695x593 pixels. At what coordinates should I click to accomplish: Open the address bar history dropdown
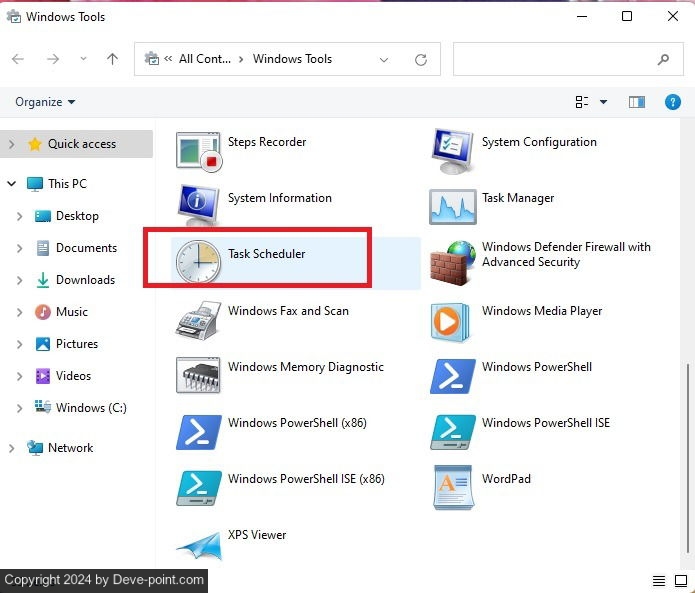pos(384,60)
